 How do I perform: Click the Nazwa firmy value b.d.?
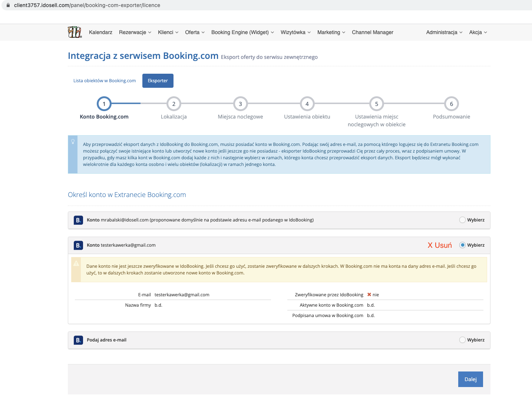(158, 305)
